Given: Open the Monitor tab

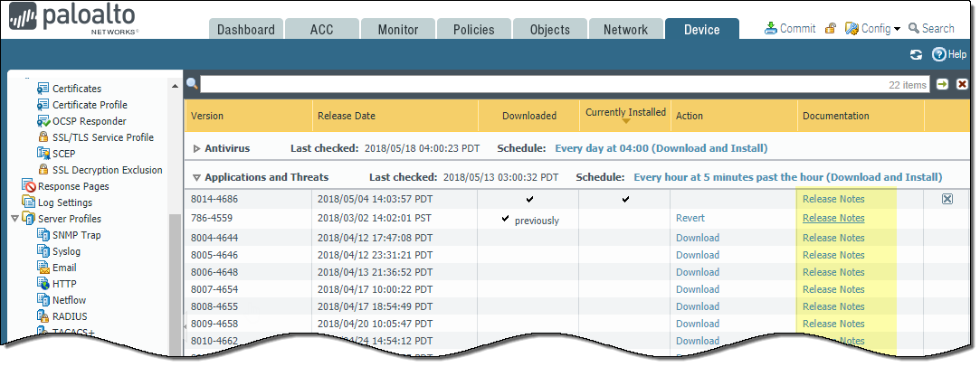Looking at the screenshot, I should 398,30.
